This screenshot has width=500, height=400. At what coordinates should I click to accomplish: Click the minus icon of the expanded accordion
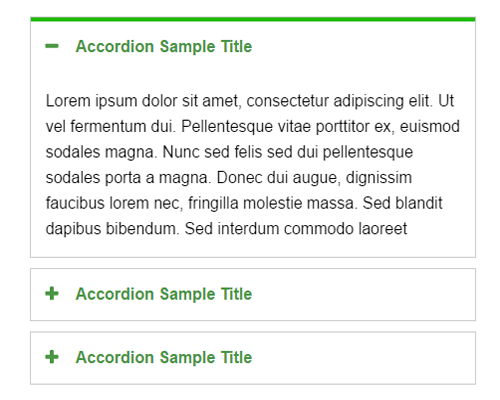click(52, 46)
